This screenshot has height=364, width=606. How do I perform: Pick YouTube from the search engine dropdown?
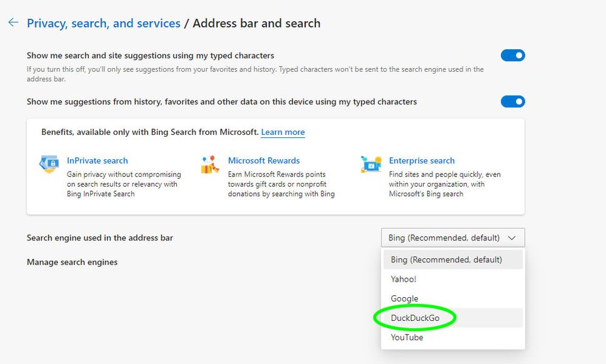(x=407, y=337)
